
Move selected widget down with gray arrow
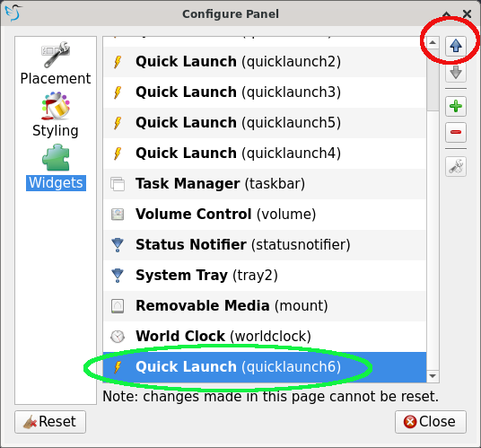pyautogui.click(x=456, y=73)
